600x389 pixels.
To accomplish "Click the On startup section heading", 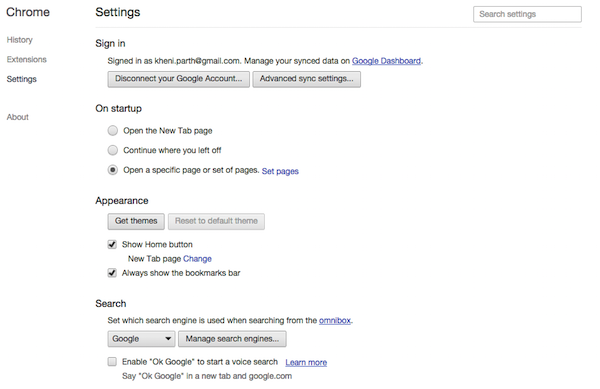I will click(x=119, y=109).
